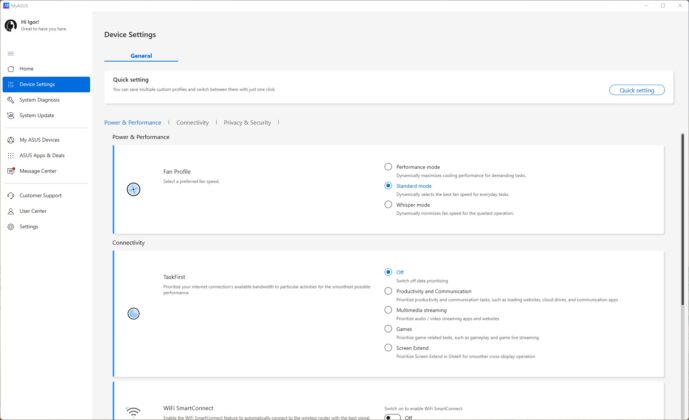Viewport: 689px width, 420px height.
Task: Select Productivity and Communication priority
Action: click(x=388, y=291)
